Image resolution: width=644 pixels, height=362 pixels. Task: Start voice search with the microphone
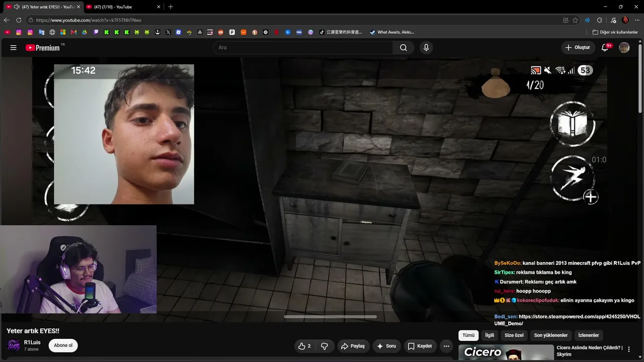[x=426, y=48]
